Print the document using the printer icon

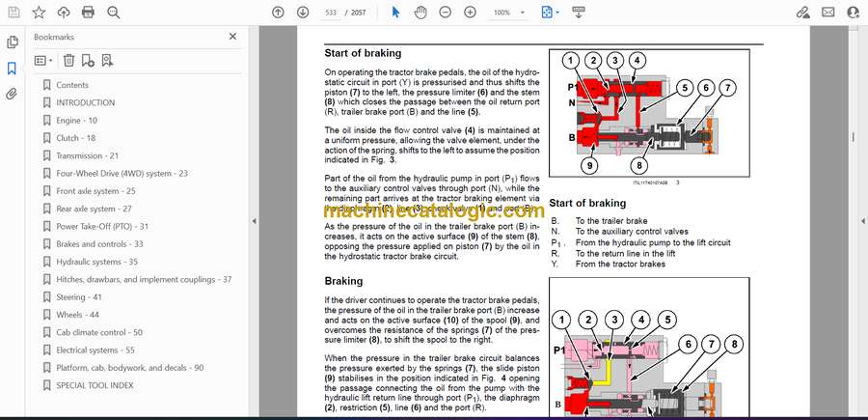(88, 13)
